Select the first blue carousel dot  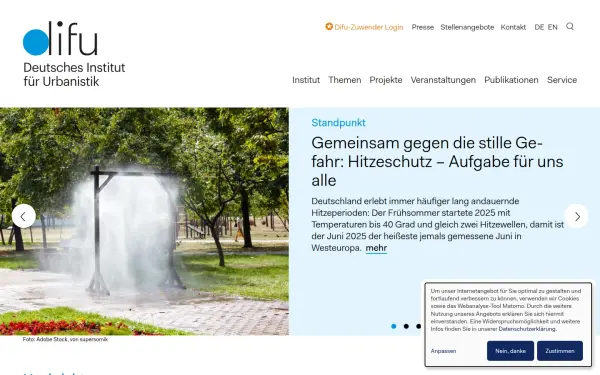pyautogui.click(x=393, y=326)
